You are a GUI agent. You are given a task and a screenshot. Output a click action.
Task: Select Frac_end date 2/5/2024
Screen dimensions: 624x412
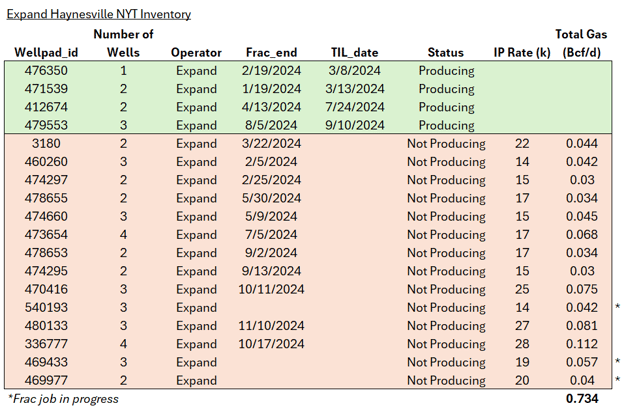coord(271,162)
